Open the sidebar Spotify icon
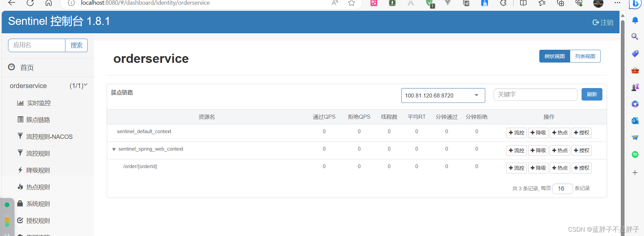 (x=635, y=154)
